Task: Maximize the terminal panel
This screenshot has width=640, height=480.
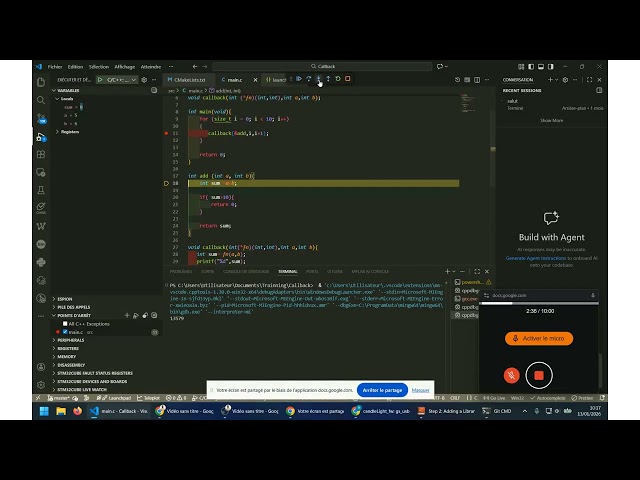Action: click(477, 271)
